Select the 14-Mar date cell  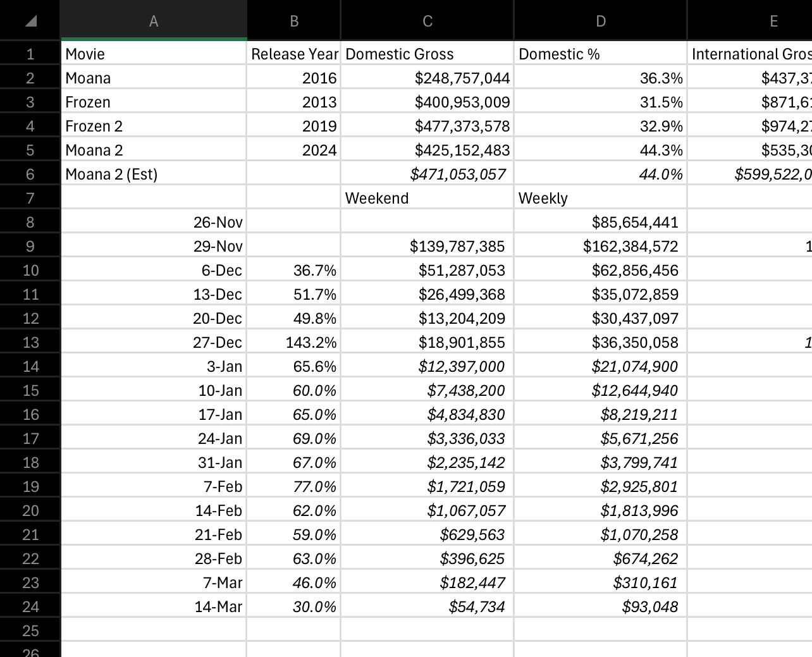click(154, 606)
